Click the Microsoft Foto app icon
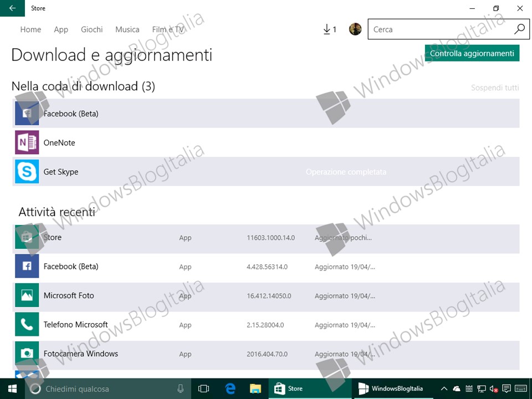532x399 pixels. coord(27,295)
